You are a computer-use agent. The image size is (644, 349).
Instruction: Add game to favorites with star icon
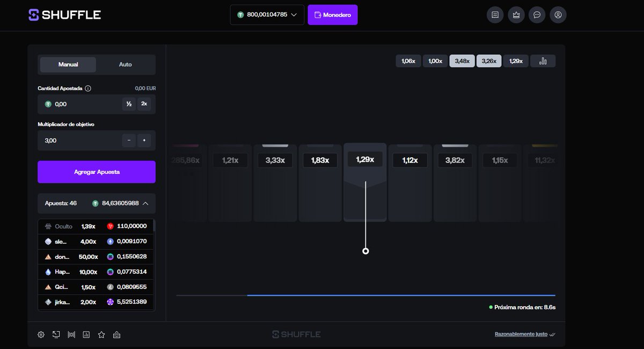pos(101,335)
